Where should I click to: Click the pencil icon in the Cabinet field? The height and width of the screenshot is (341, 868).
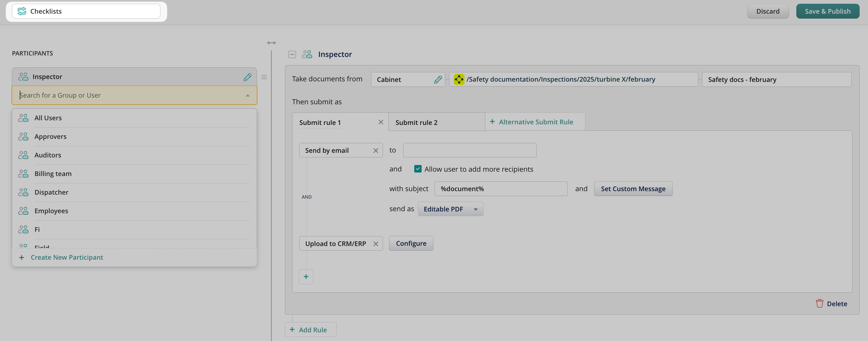point(438,80)
